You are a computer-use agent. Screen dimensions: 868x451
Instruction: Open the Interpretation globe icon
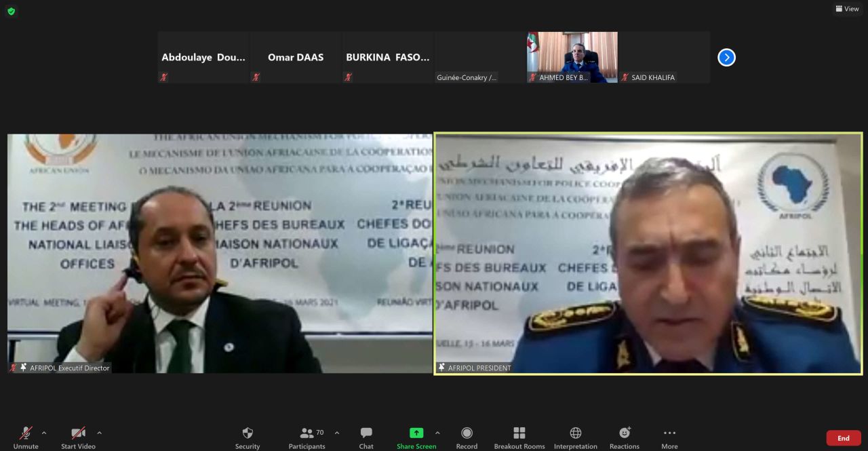tap(575, 433)
